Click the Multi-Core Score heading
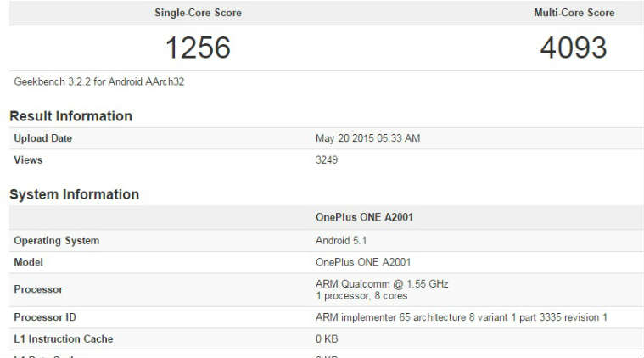 574,13
